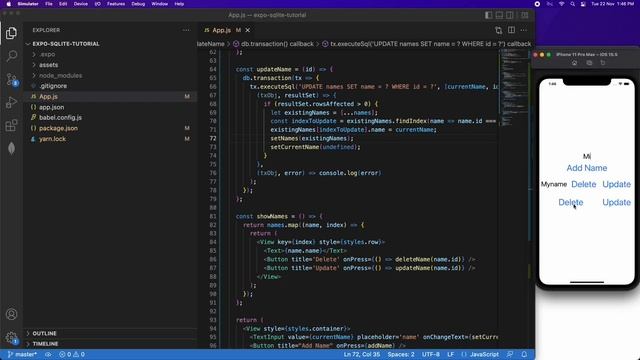Click the Simulator rotate icon

click(602, 63)
